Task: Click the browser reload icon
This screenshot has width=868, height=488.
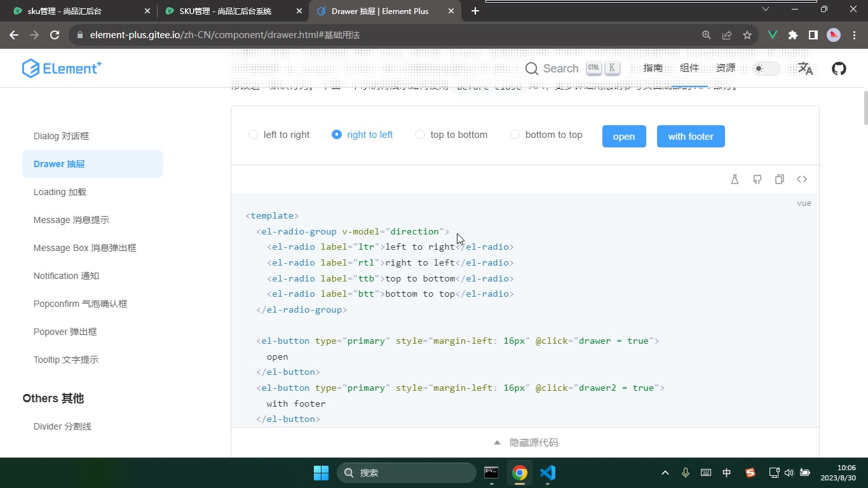Action: click(55, 35)
